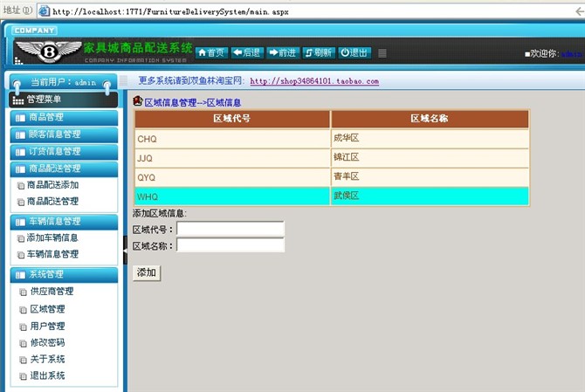Click the 区域信息管理-->区域信息 breadcrumb text
Image resolution: width=585 pixels, height=392 pixels.
click(x=192, y=102)
